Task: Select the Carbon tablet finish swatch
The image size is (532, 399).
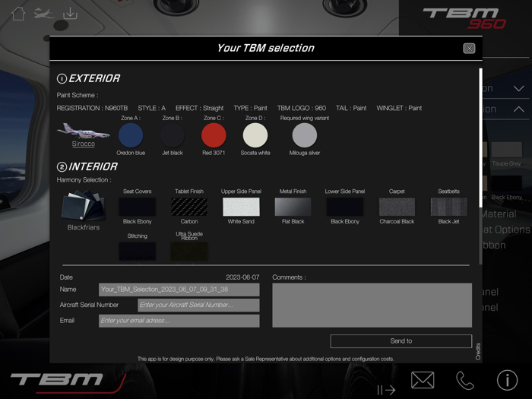Action: pyautogui.click(x=189, y=207)
